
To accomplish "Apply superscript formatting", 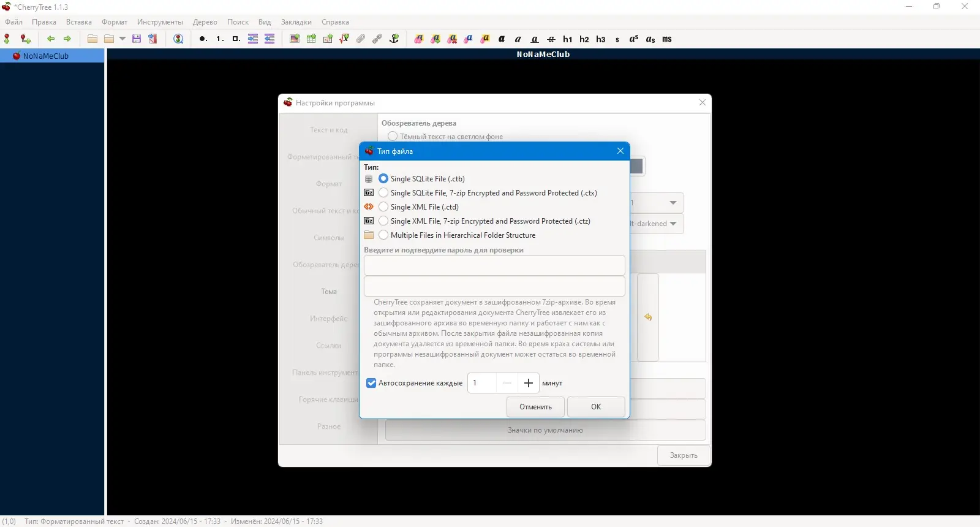I will (x=634, y=39).
